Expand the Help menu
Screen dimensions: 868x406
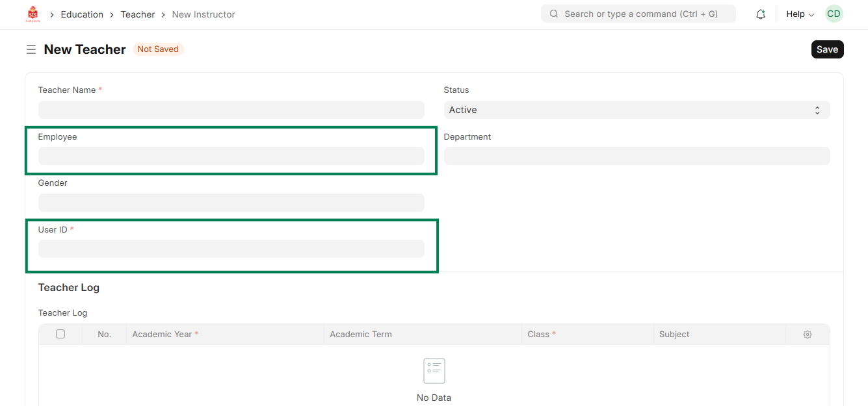(x=799, y=14)
